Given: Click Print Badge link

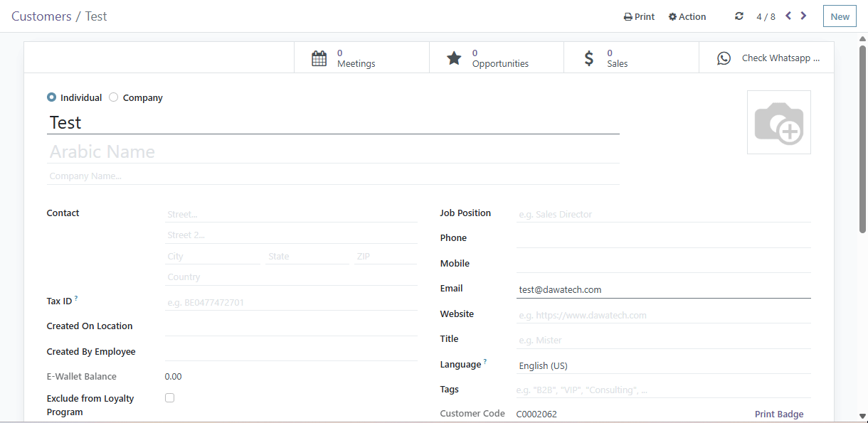Looking at the screenshot, I should [779, 414].
